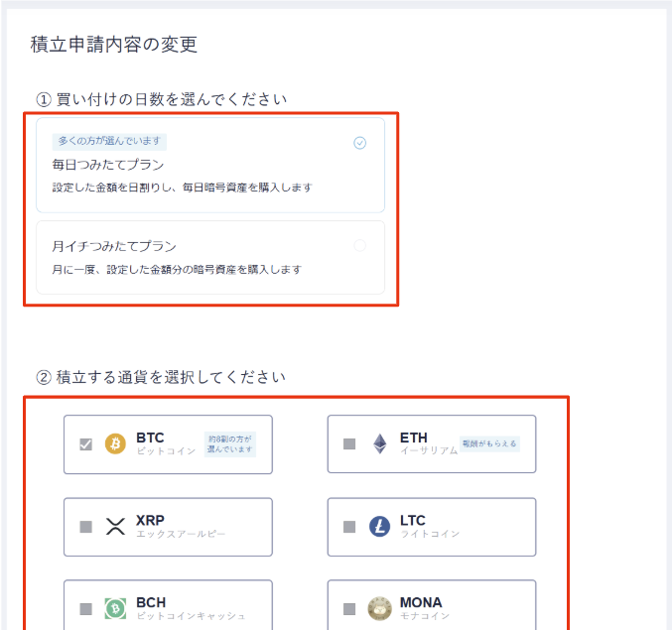Select the 月イチつみたてプラン radio button

[x=359, y=245]
